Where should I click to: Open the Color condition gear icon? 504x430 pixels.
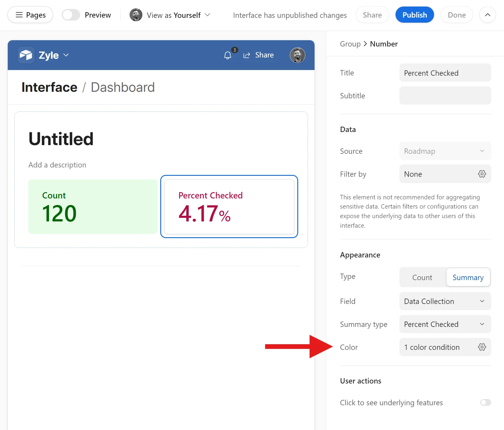pyautogui.click(x=482, y=347)
